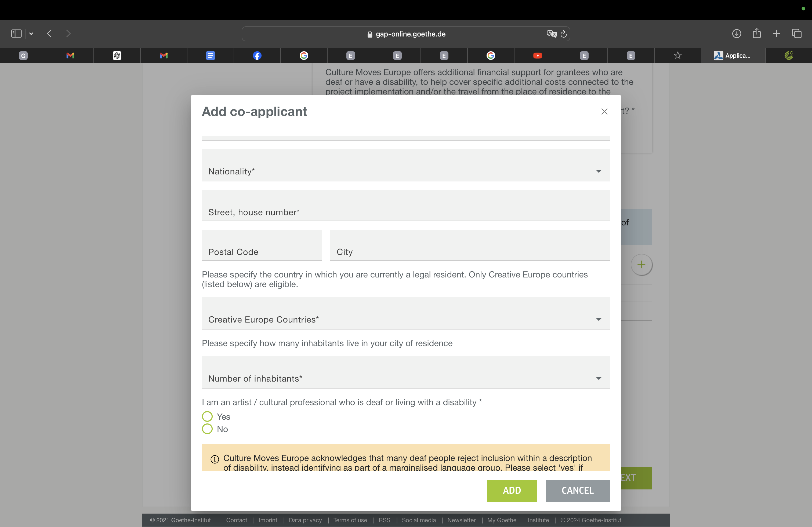Expand the Number of inhabitants dropdown
The width and height of the screenshot is (812, 527).
coord(405,373)
